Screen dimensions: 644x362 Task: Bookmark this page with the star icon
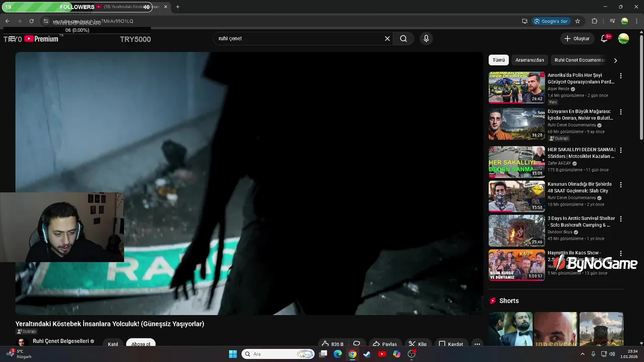point(578,21)
